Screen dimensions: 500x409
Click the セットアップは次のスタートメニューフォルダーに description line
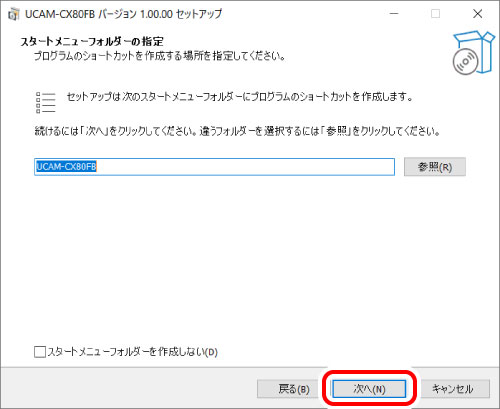(240, 97)
